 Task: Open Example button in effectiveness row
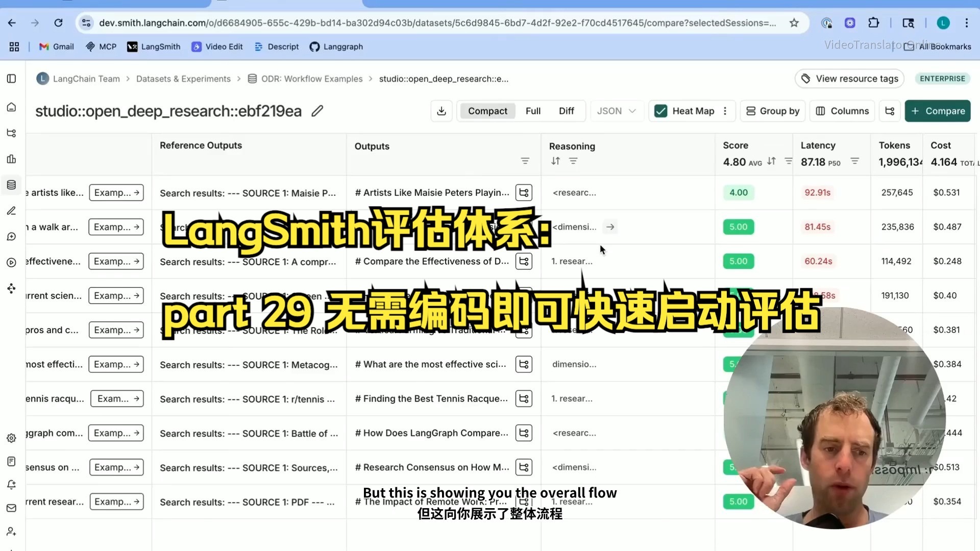[x=116, y=261]
